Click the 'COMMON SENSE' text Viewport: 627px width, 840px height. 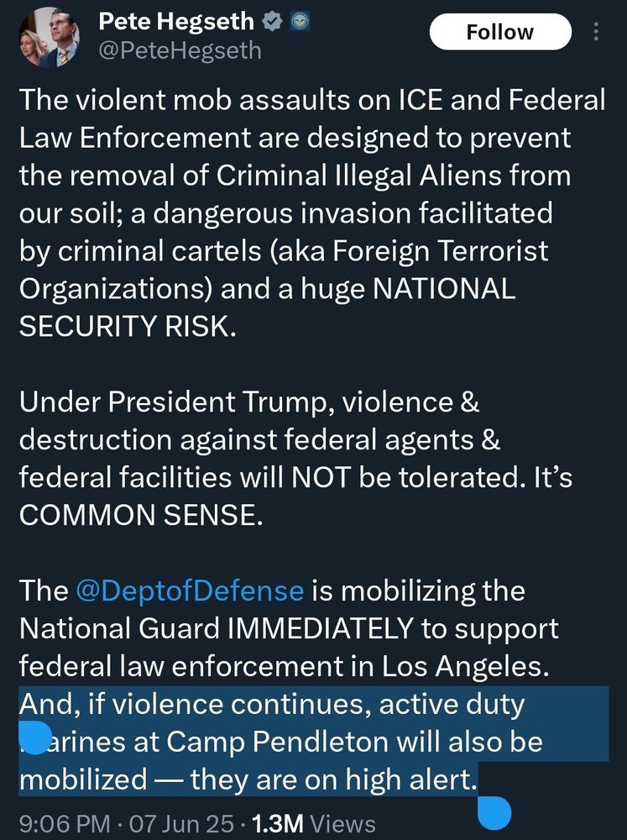click(141, 515)
